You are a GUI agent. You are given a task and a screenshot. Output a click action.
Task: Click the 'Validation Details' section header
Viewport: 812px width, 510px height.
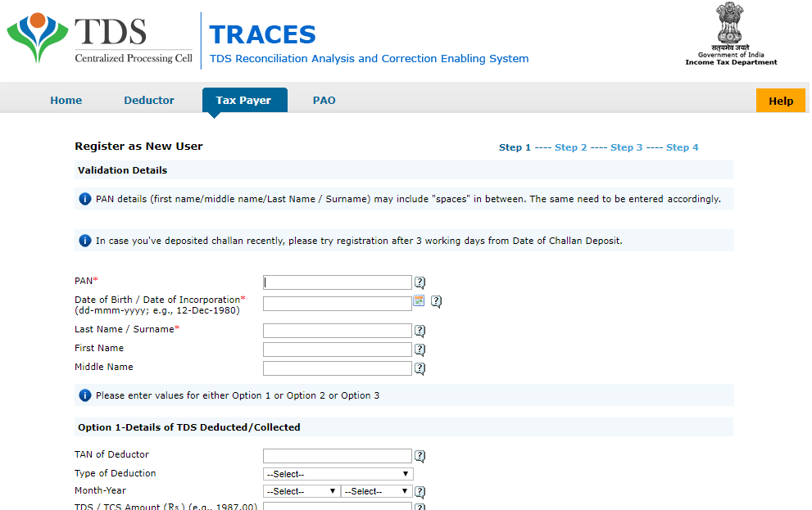click(123, 170)
